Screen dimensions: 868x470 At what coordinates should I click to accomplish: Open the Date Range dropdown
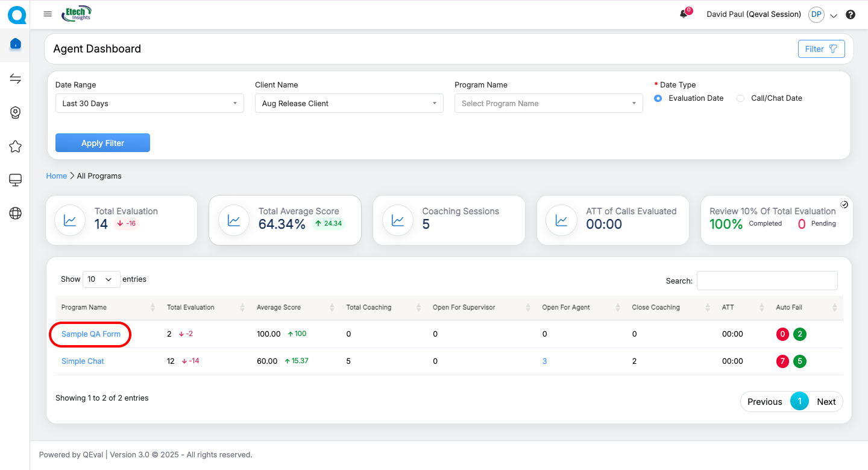(149, 103)
